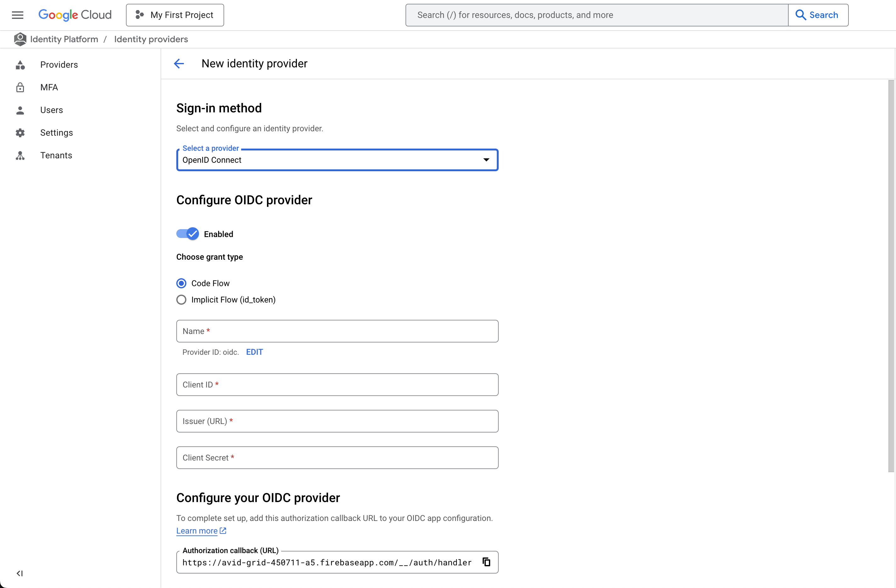Open Settings via the gear icon
896x588 pixels.
(x=20, y=133)
